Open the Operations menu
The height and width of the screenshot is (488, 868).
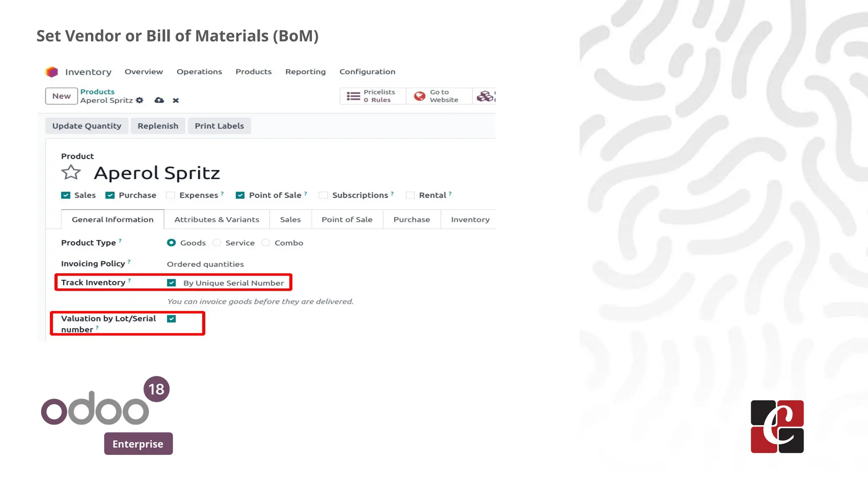[x=199, y=72]
